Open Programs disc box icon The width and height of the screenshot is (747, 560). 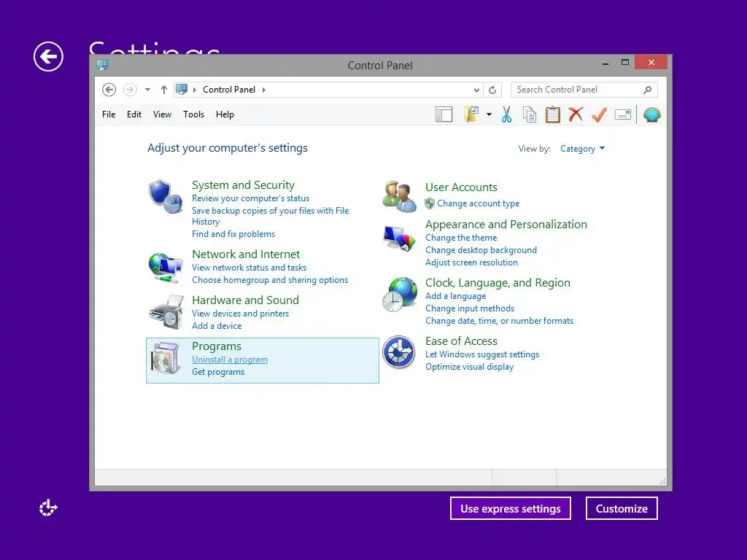pyautogui.click(x=166, y=358)
